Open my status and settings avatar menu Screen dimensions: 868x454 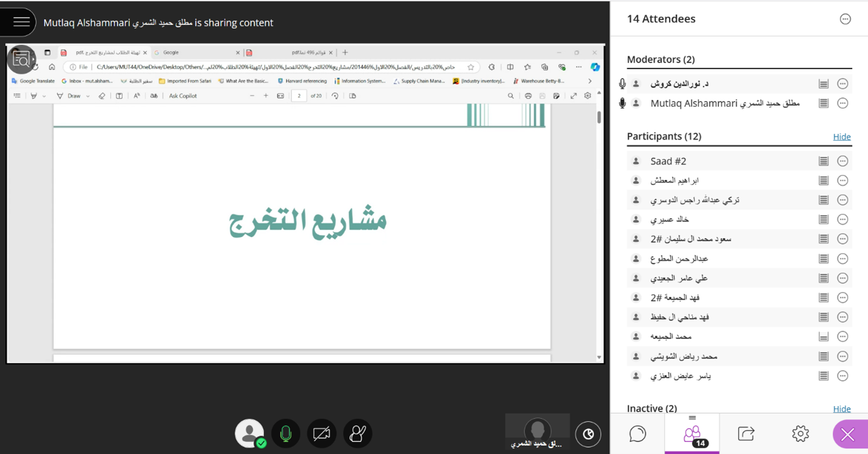pos(249,434)
